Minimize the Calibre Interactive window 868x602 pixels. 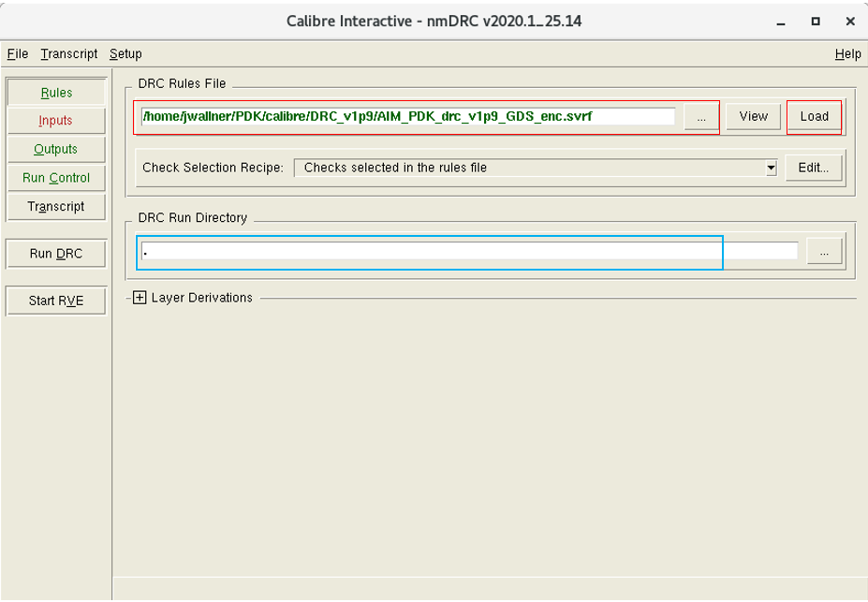(x=781, y=22)
